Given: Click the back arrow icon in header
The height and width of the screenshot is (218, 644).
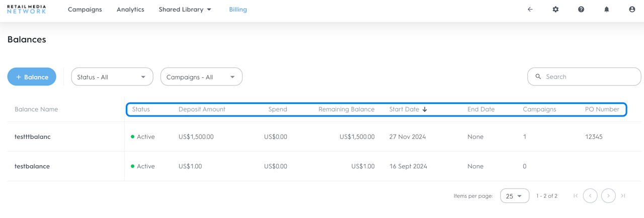Looking at the screenshot, I should point(530,10).
